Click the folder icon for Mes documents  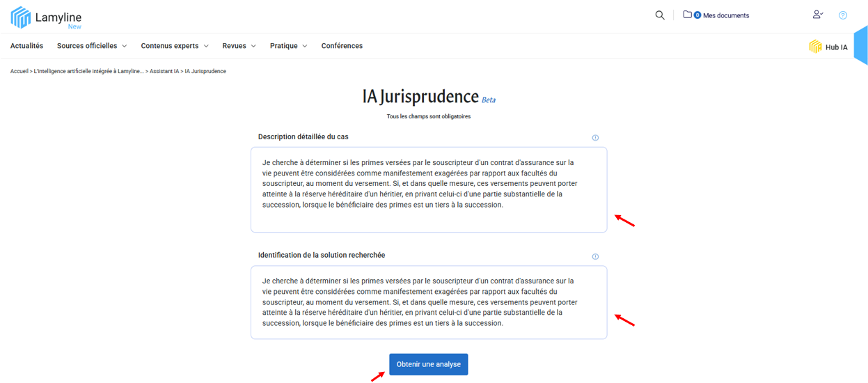point(687,15)
